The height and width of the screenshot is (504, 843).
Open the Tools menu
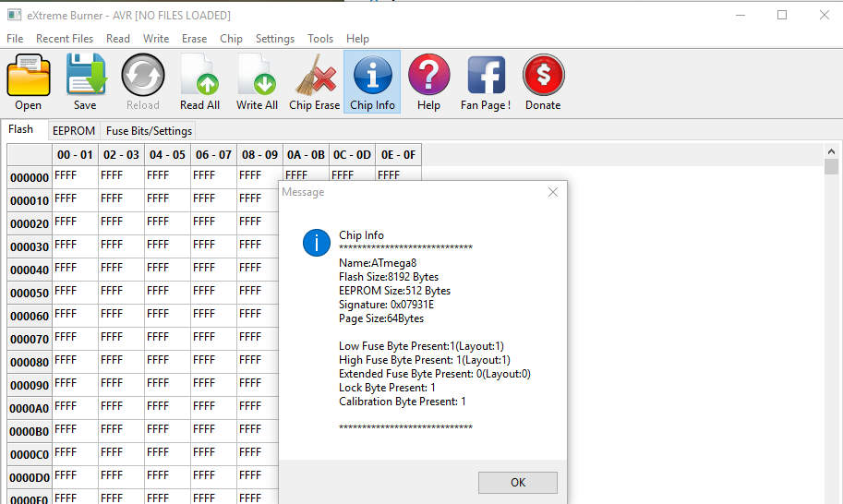tap(320, 39)
